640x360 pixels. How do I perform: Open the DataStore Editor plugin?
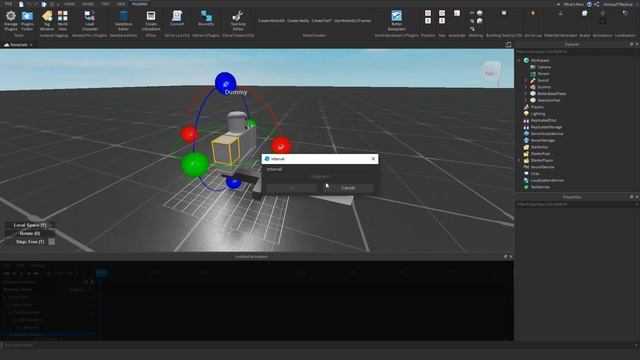click(x=123, y=20)
